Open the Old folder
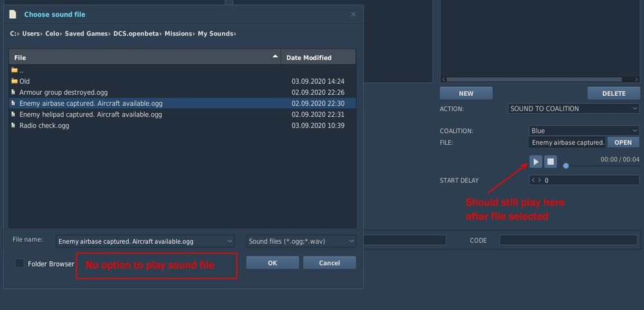The height and width of the screenshot is (310, 644). coord(182,81)
